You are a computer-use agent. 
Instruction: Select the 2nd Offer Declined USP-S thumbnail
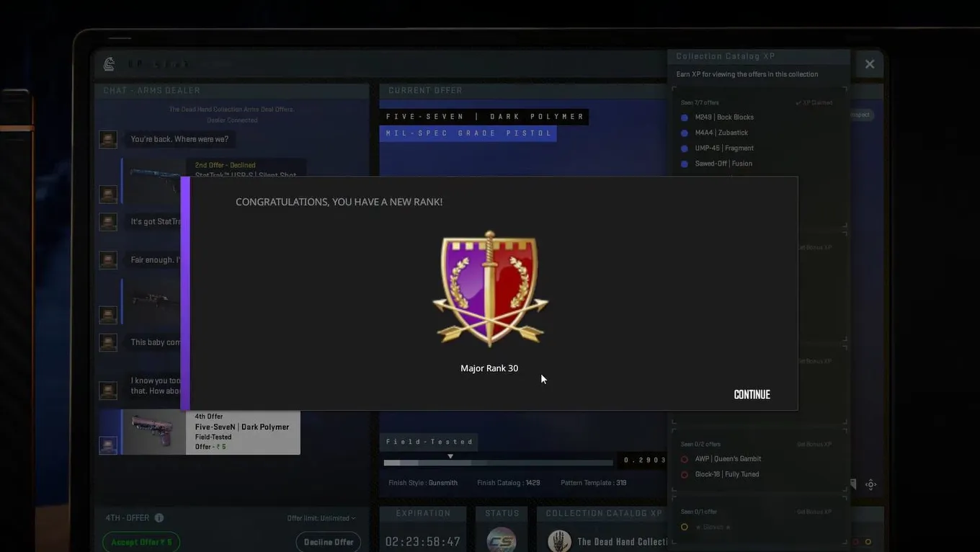click(153, 180)
